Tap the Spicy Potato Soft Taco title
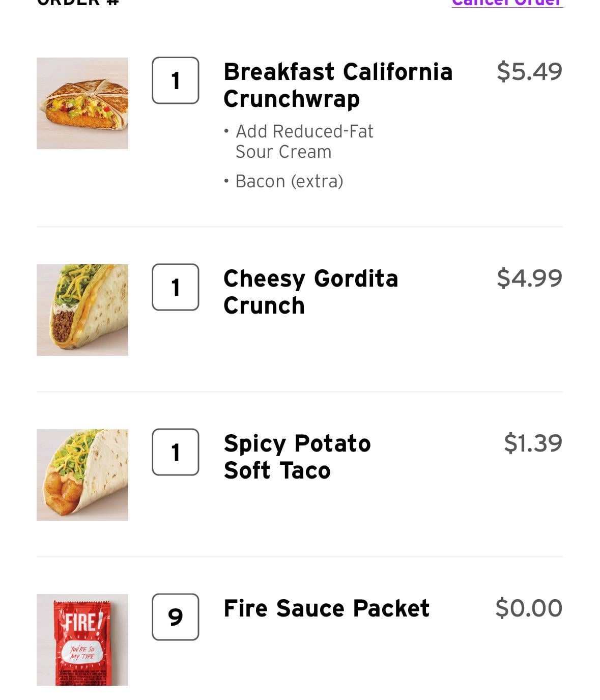The width and height of the screenshot is (600, 700). 297,457
